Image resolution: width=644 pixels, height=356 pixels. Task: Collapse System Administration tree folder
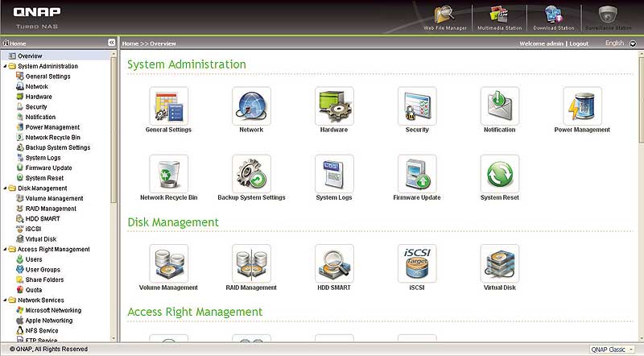pyautogui.click(x=5, y=66)
